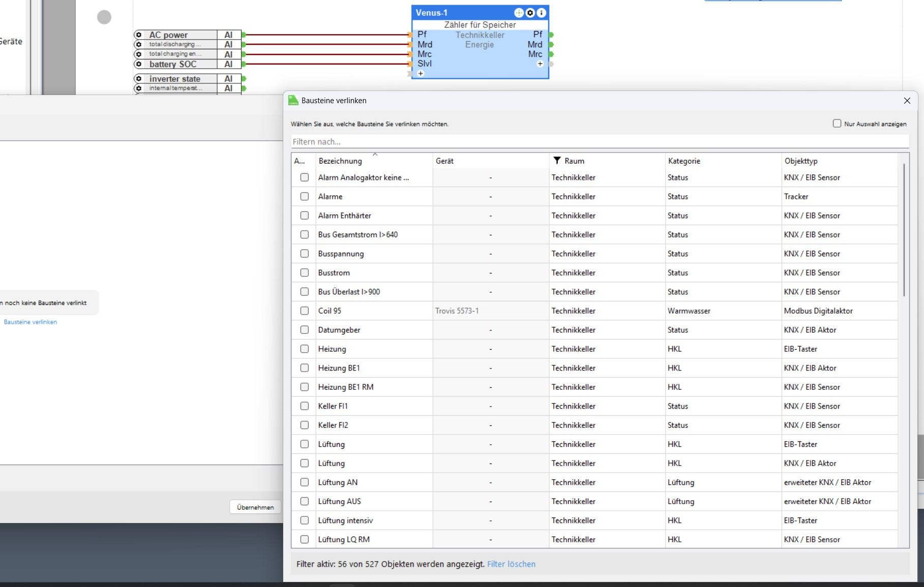The height and width of the screenshot is (587, 924).
Task: Tick the Datumgeber checkbox
Action: (x=305, y=330)
